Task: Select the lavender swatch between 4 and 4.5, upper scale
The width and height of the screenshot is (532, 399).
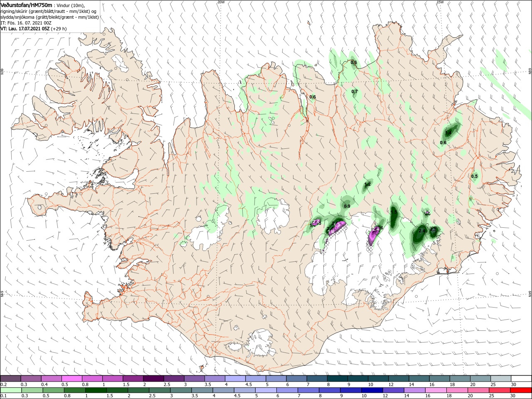Action: [235, 379]
